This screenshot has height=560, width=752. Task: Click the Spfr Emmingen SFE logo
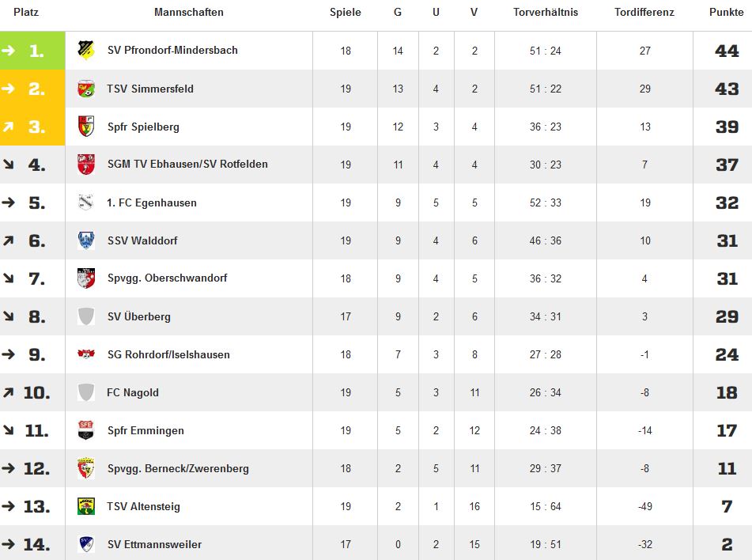86,430
